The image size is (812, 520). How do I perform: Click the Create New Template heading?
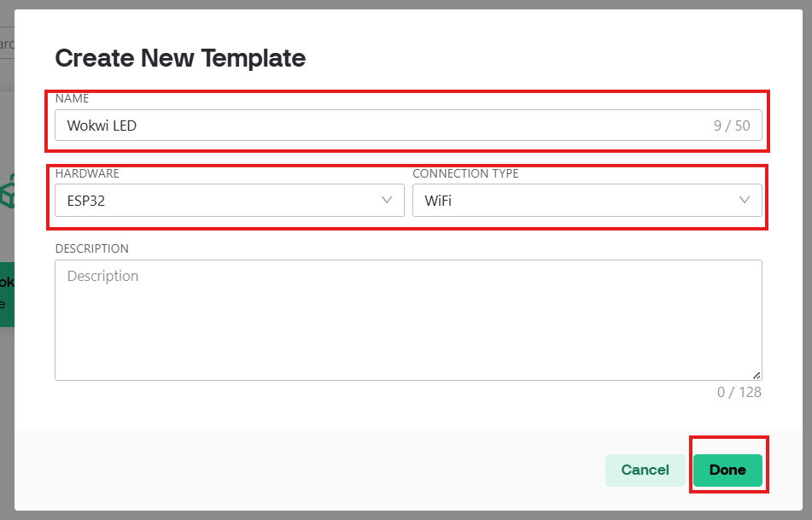pyautogui.click(x=180, y=58)
